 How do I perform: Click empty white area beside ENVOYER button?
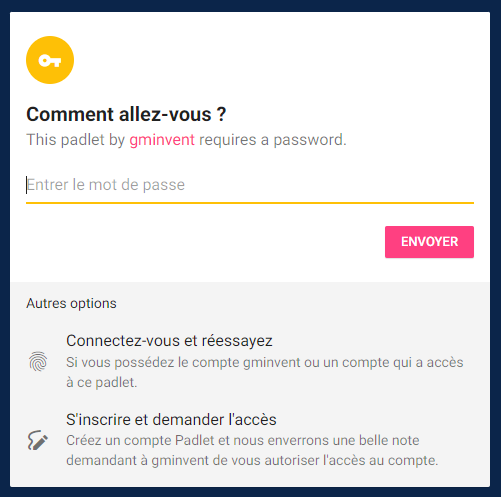pyautogui.click(x=200, y=242)
